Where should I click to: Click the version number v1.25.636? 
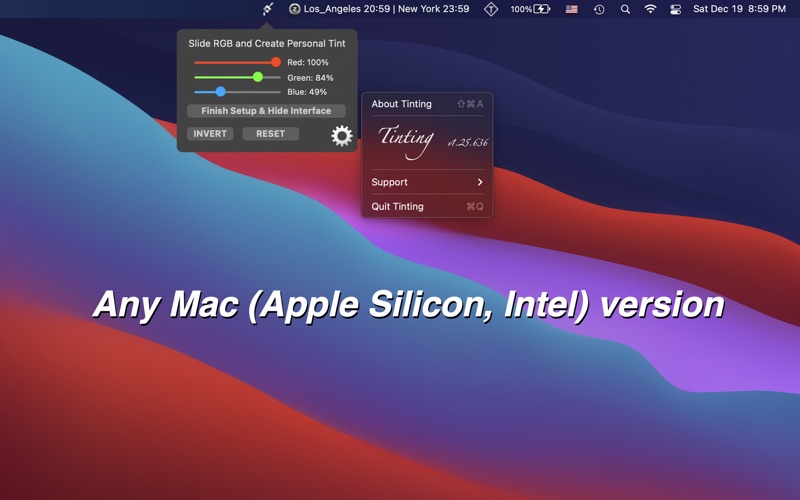coord(468,142)
